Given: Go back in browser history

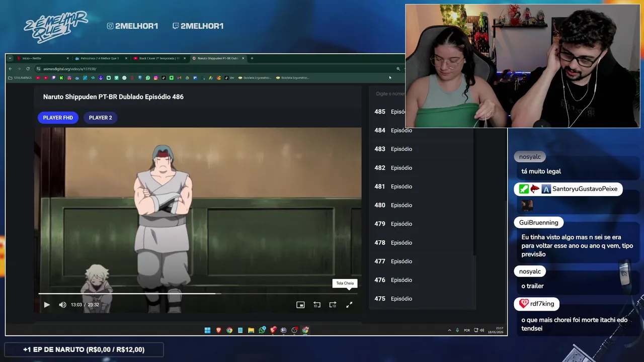Looking at the screenshot, I should 11,68.
